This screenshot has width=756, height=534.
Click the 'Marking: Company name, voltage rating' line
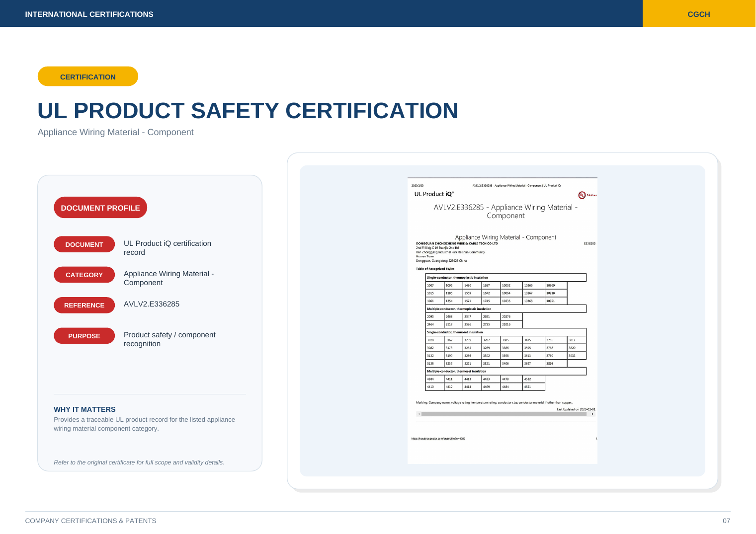[494, 403]
